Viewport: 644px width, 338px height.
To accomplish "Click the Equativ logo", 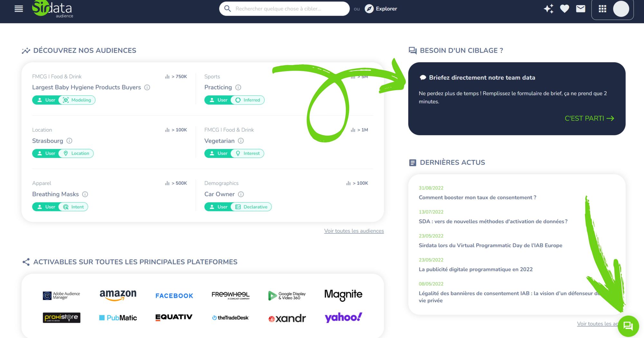I will (174, 317).
